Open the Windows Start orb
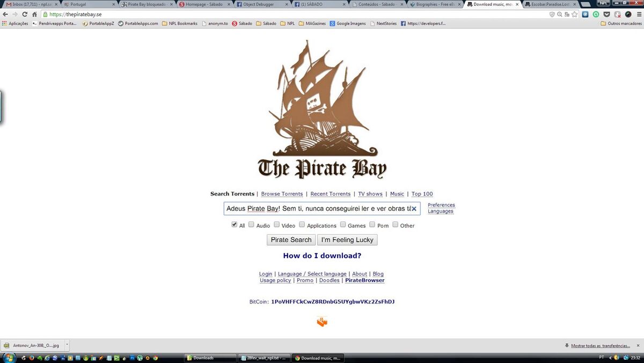Viewport: 644px width, 363px height. tap(9, 358)
